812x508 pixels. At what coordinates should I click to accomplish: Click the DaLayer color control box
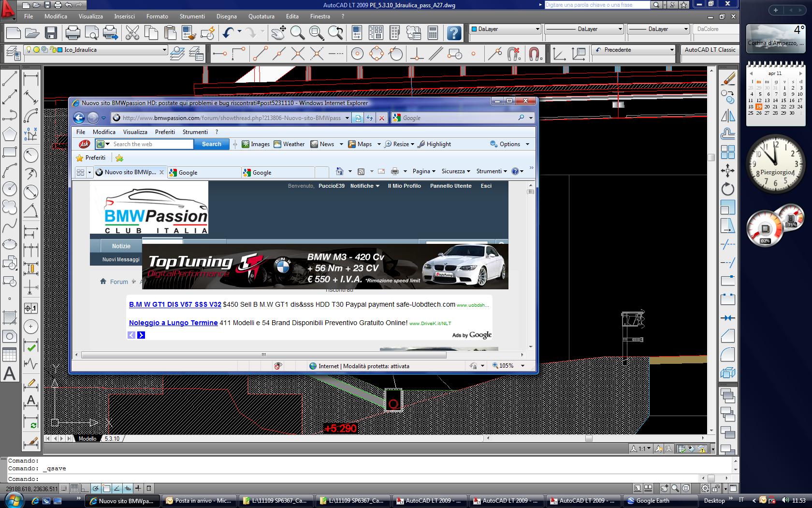(x=505, y=29)
